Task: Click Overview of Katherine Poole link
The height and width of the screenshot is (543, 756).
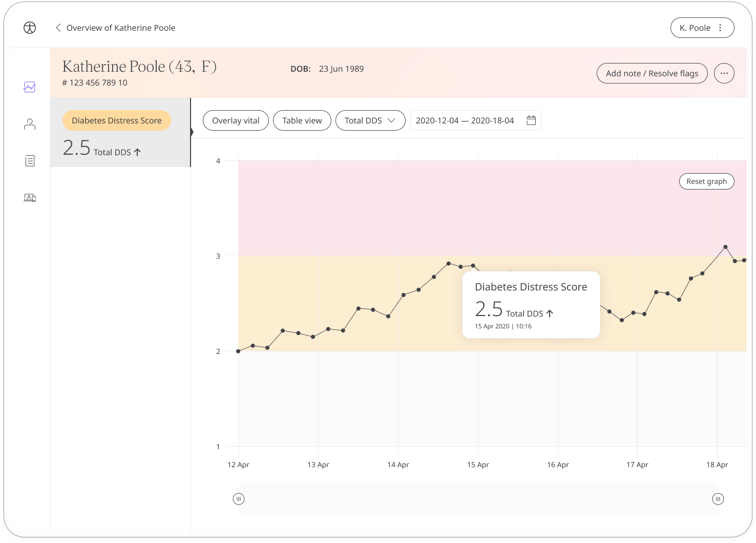Action: 121,28
